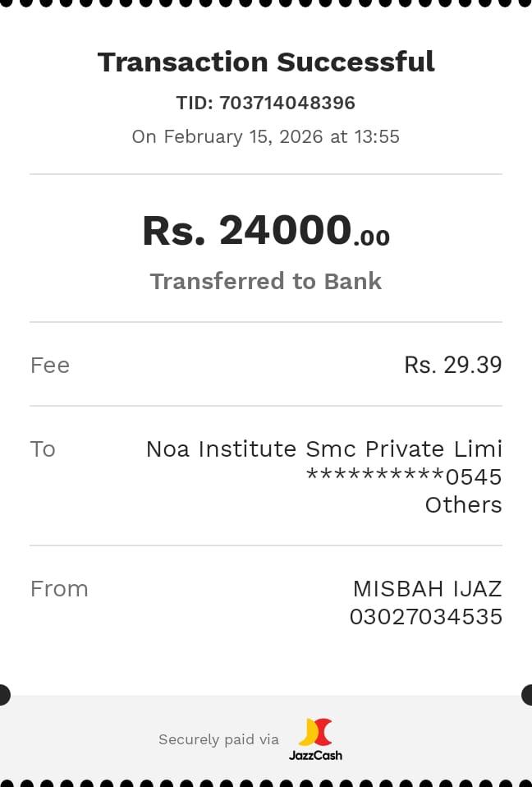Click the Securely paid via text

click(x=218, y=739)
